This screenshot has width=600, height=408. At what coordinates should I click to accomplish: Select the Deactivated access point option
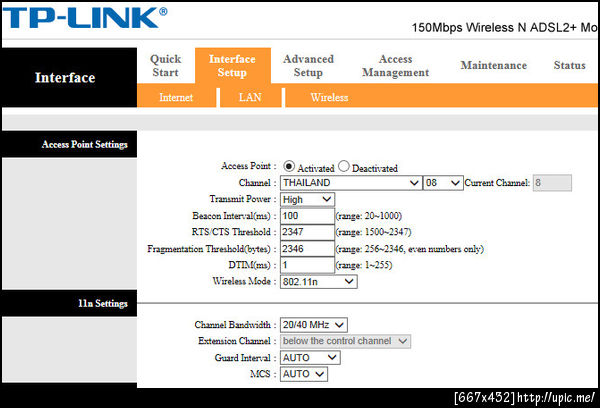344,166
